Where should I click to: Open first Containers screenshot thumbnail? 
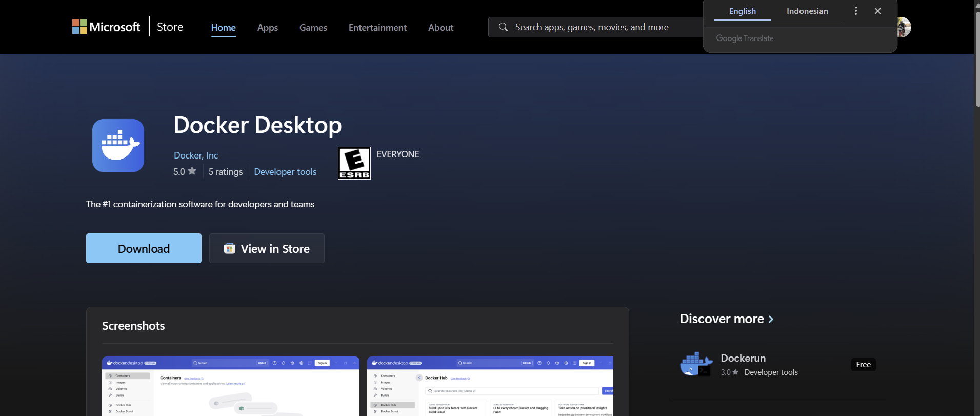(x=231, y=386)
